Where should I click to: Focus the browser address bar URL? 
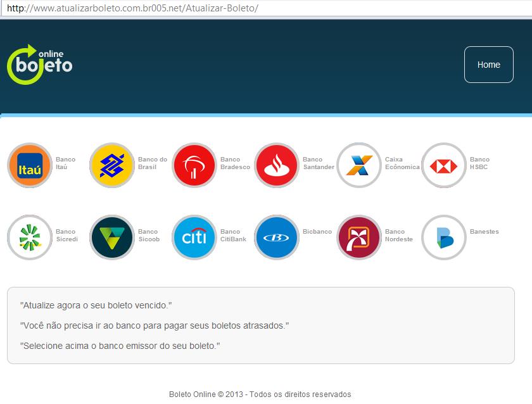pos(132,8)
